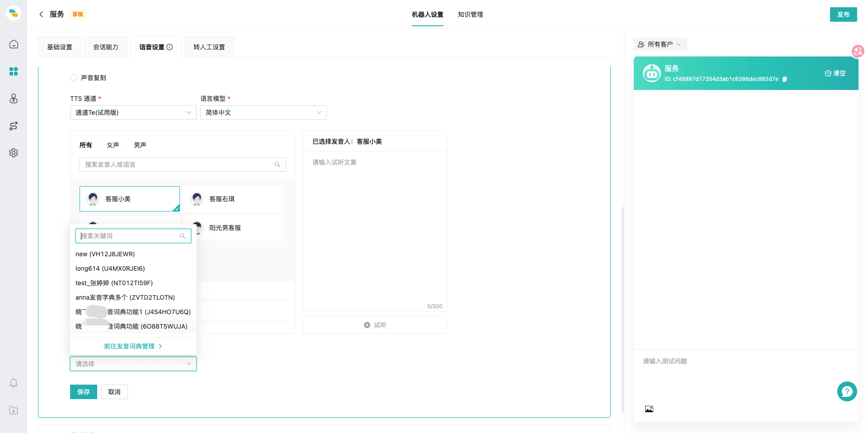Viewport: 868px width, 433px height.
Task: Select the option ending (J4S4HO7U6Q)
Action: point(133,312)
